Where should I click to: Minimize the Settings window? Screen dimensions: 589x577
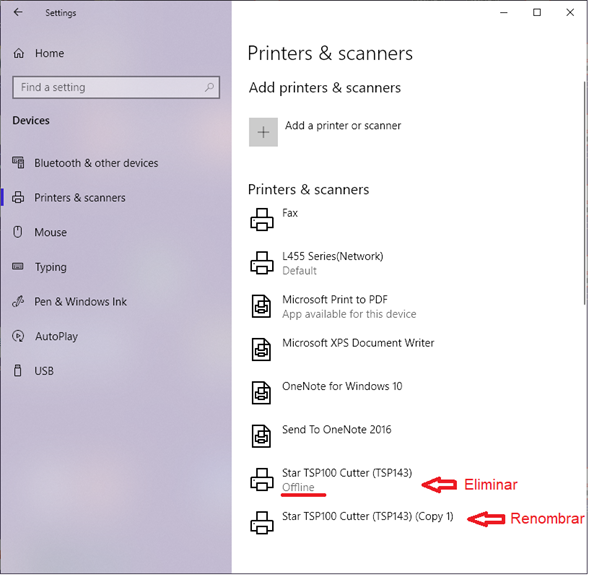coord(504,12)
